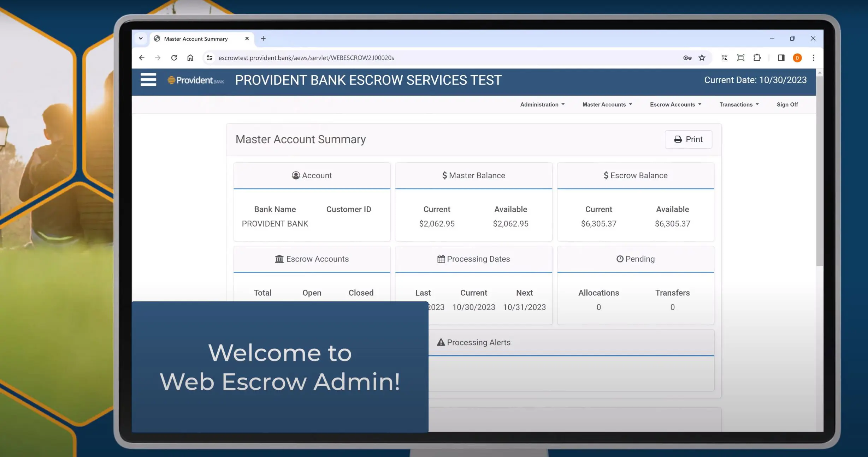Click the Current Date 10/30/2023 text
This screenshot has width=868, height=457.
755,80
